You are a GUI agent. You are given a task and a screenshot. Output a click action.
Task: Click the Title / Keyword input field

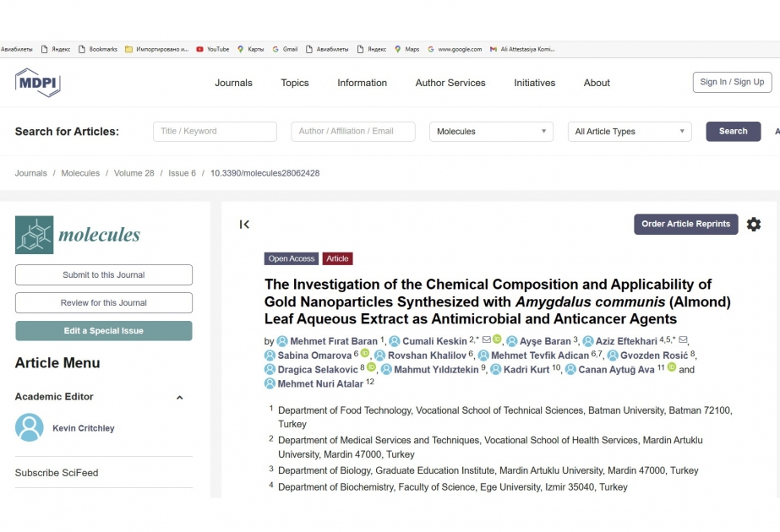215,131
